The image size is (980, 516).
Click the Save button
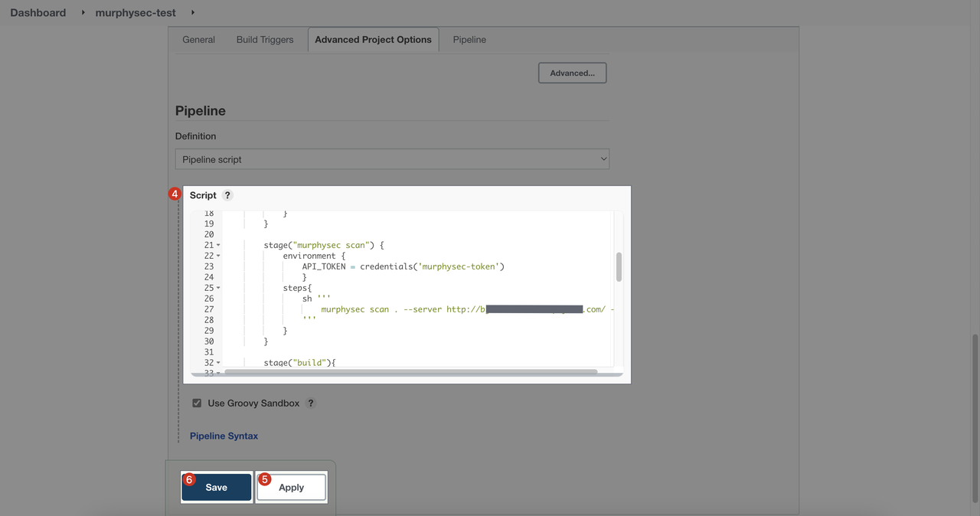pyautogui.click(x=217, y=488)
